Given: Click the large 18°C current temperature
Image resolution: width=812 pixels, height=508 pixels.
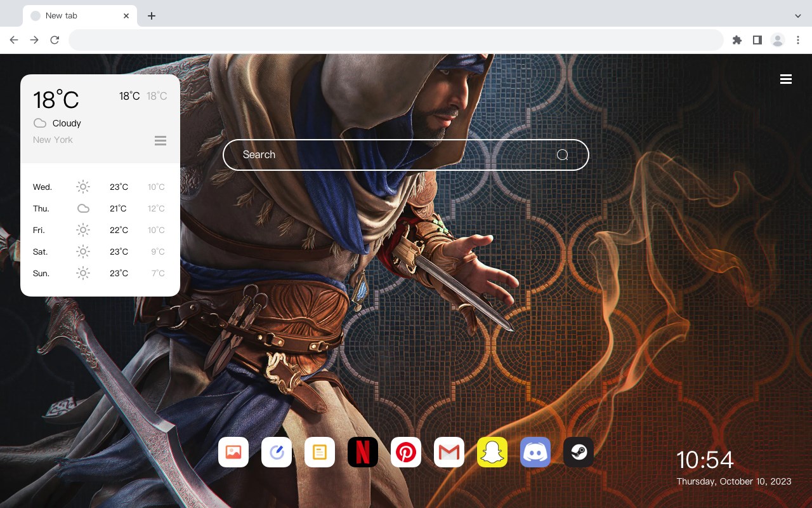Looking at the screenshot, I should (56, 100).
